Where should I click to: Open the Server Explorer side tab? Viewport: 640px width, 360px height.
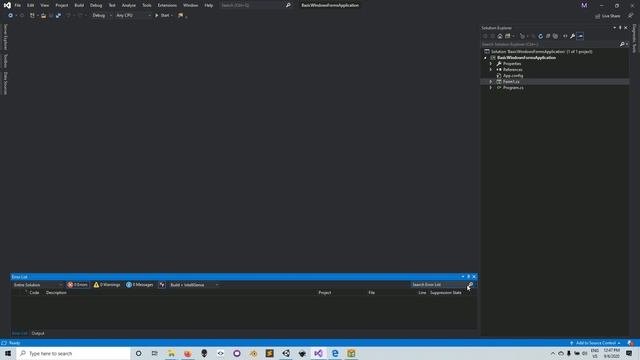(x=5, y=37)
